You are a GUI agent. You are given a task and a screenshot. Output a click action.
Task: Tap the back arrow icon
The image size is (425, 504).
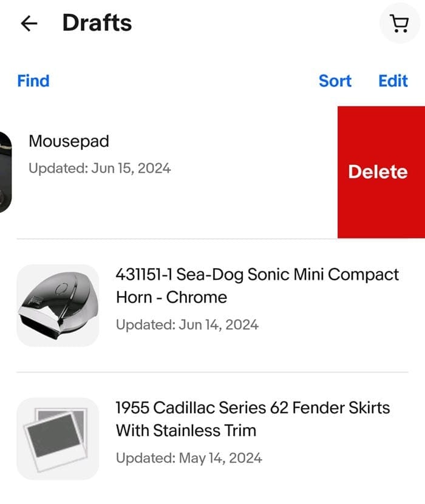29,24
